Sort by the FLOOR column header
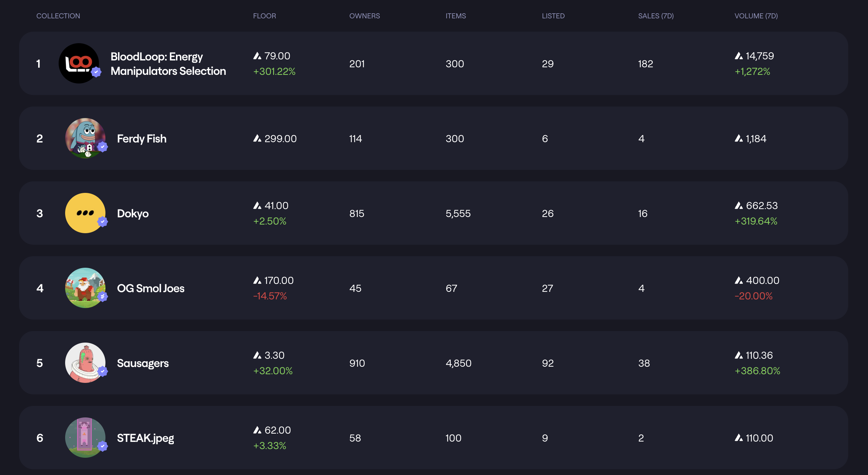Screen dimensions: 868x475 point(264,16)
